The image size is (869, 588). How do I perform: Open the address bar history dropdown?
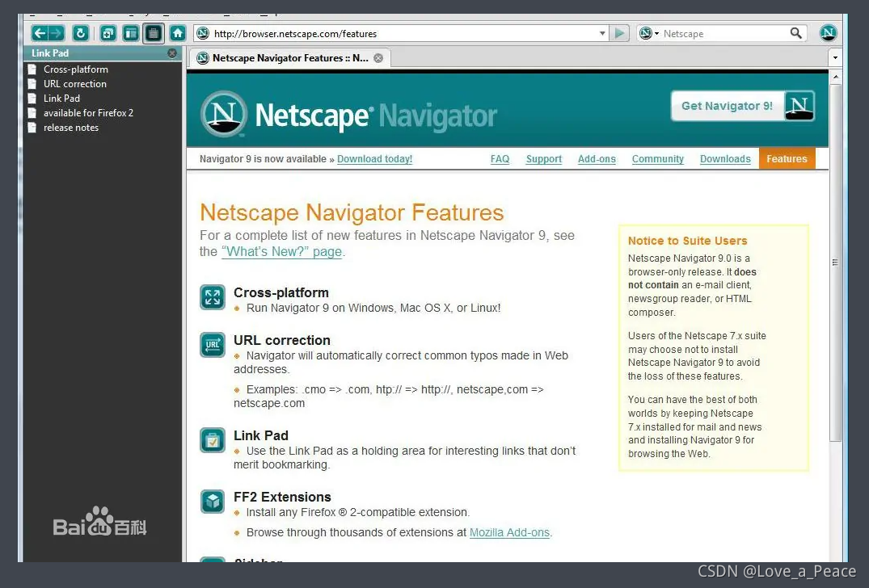(602, 33)
